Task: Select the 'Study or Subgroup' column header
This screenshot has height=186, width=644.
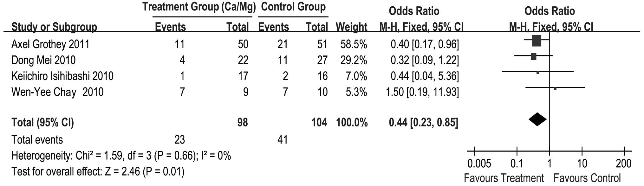Action: (x=54, y=27)
